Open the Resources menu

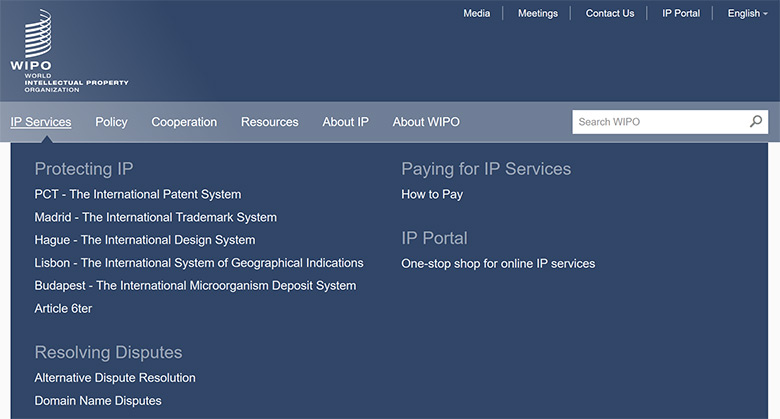click(270, 122)
